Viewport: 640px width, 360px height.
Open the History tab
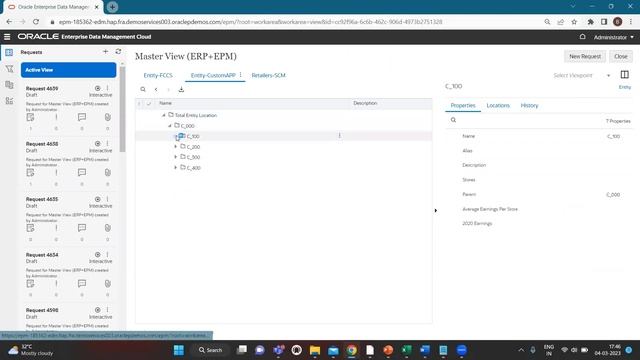529,106
